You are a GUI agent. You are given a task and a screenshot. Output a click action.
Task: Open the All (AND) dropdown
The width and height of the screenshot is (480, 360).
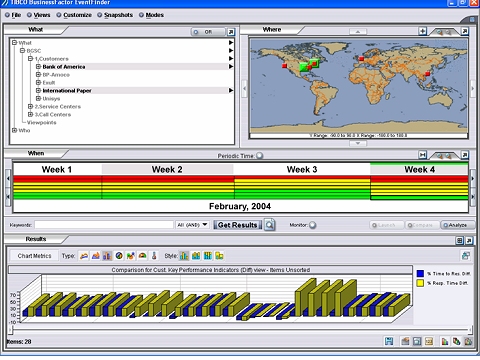click(x=192, y=225)
